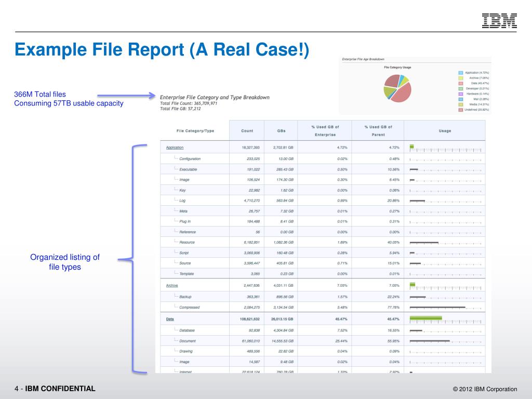The height and width of the screenshot is (399, 532).
Task: Select the Executable file type row
Action: pyautogui.click(x=188, y=169)
